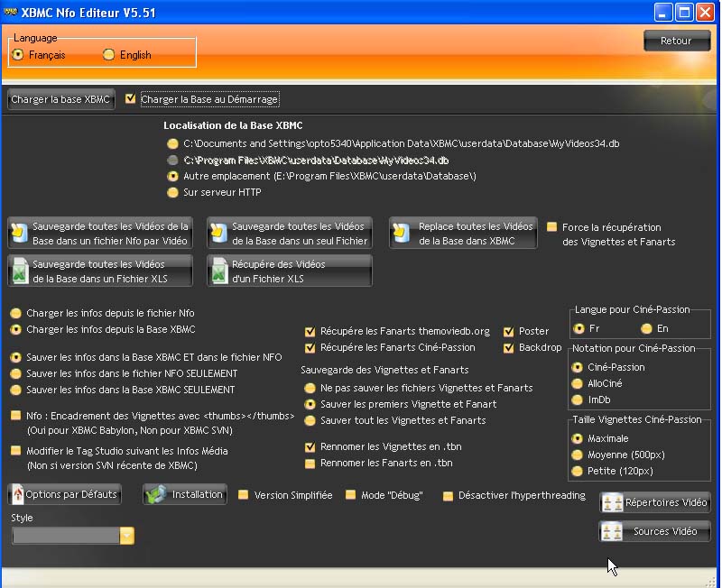The width and height of the screenshot is (722, 588).
Task: Click the Répertoires Vidéo icon
Action: point(613,502)
